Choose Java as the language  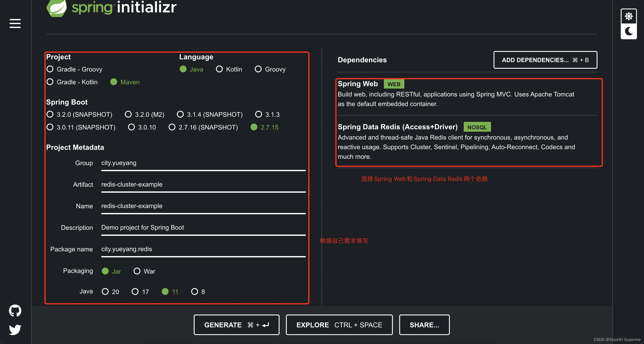pyautogui.click(x=191, y=69)
